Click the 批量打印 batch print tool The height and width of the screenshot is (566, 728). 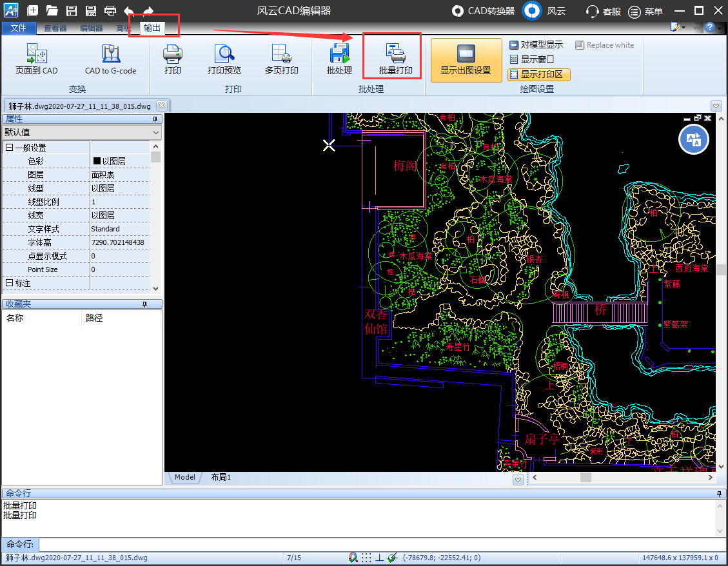click(395, 59)
